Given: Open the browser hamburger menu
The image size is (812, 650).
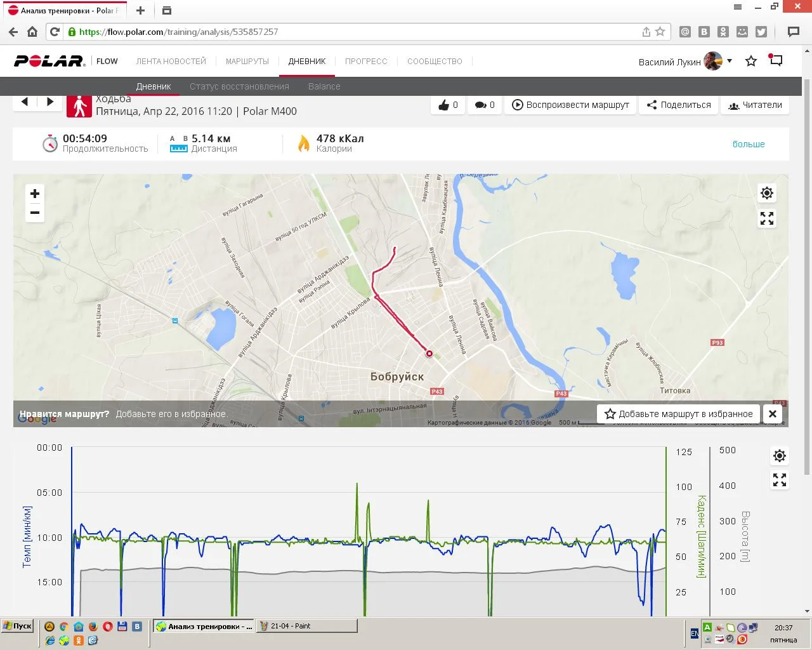Looking at the screenshot, I should [x=738, y=7].
